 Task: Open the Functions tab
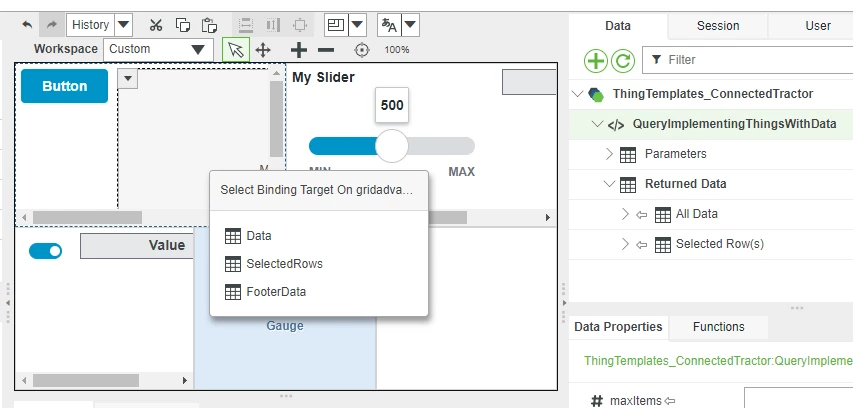[719, 327]
